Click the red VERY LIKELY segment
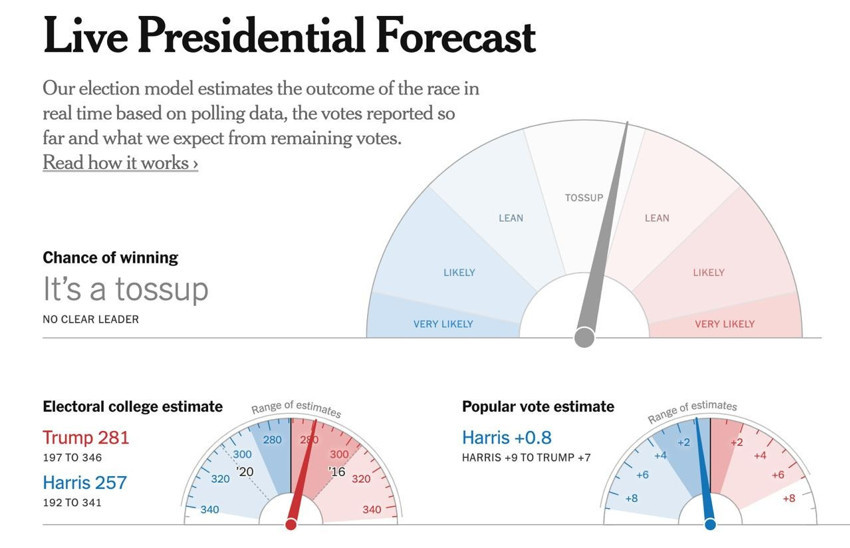Viewport: 850px width, 548px height. point(725,323)
